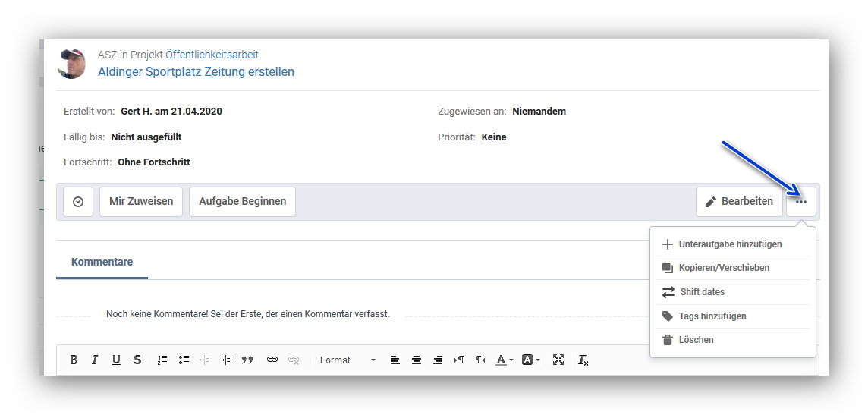868x415 pixels.
Task: Maximize the comment editor
Action: [558, 360]
